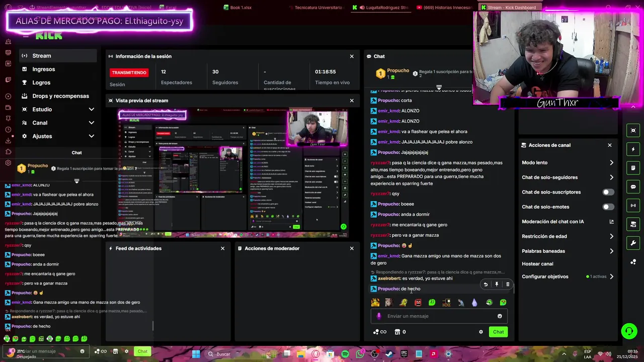644x362 pixels.
Task: Open chat settings gear next to Chat button
Action: [x=481, y=332]
